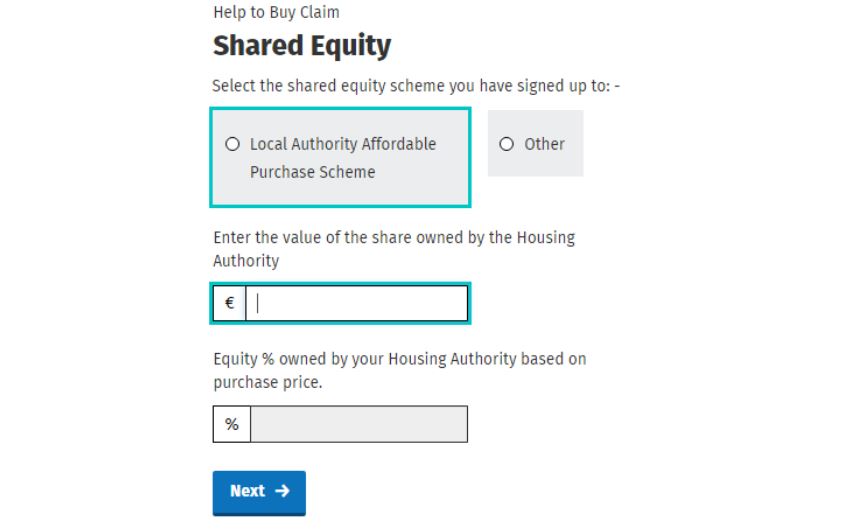Image resolution: width=848 pixels, height=531 pixels.
Task: Click the "Purchase Scheme" second-line text
Action: point(312,172)
